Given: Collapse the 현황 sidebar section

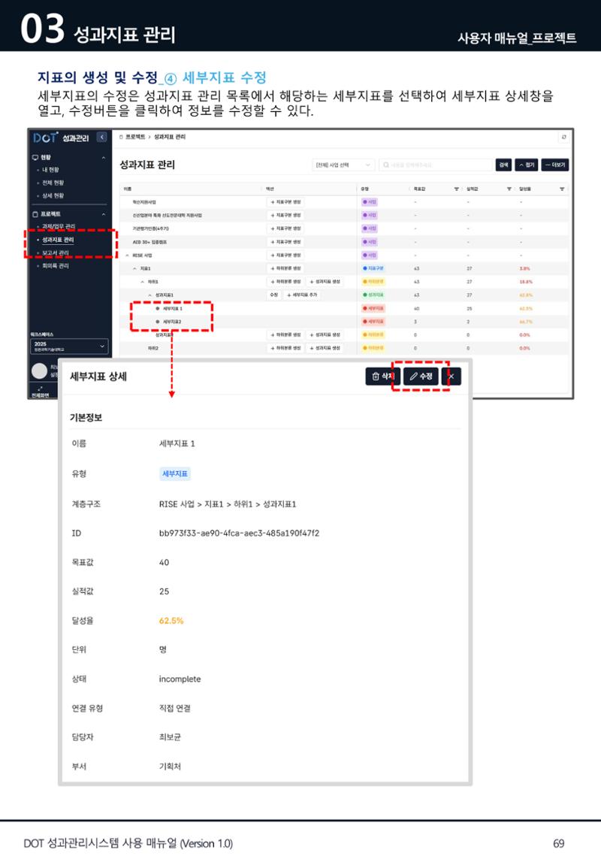Looking at the screenshot, I should [104, 158].
